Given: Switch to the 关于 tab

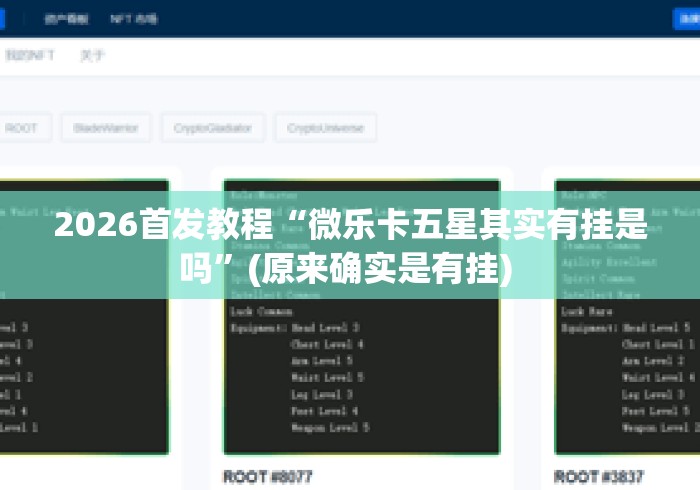Looking at the screenshot, I should [92, 55].
